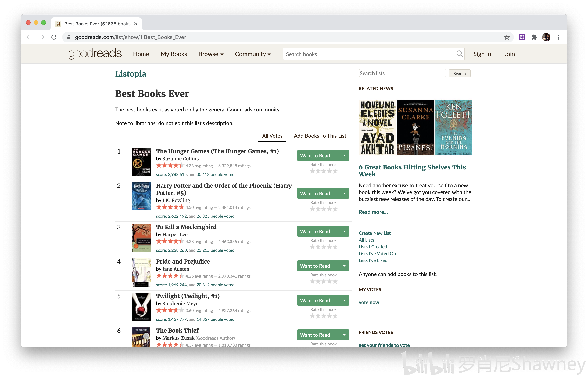Click the search magnifier icon in Search books
This screenshot has width=588, height=375.
[x=459, y=54]
